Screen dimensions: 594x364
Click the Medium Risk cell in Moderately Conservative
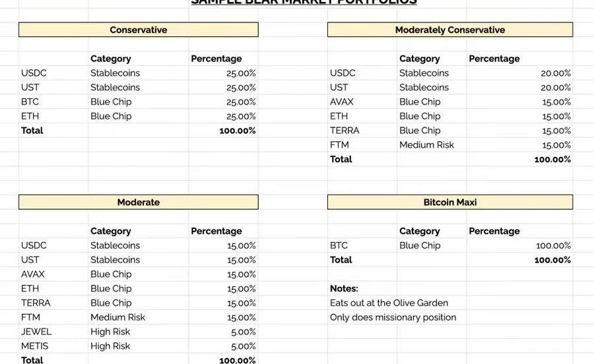pos(426,145)
